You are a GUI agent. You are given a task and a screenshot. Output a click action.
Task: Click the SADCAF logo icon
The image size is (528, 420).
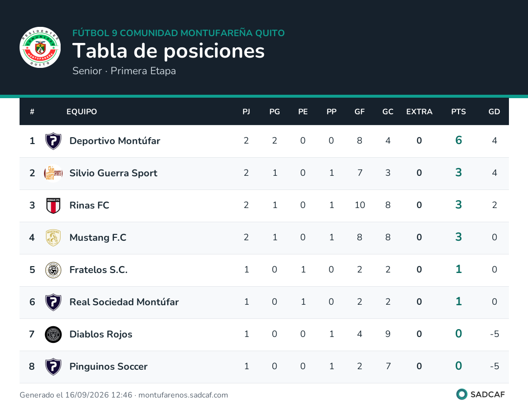coord(462,395)
